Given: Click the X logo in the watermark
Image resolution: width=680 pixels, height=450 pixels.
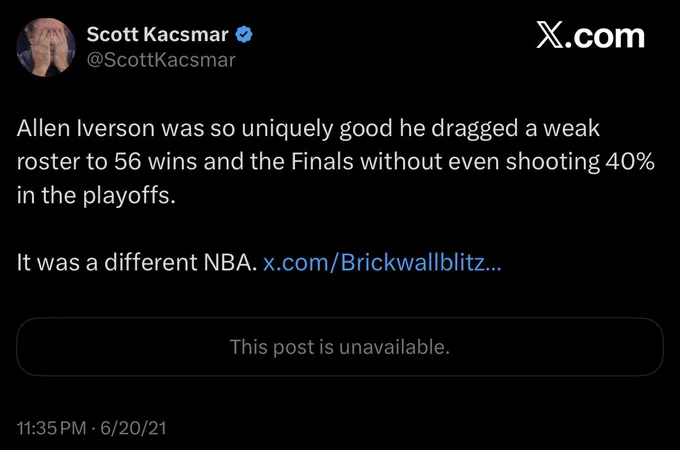Looking at the screenshot, I should (550, 35).
